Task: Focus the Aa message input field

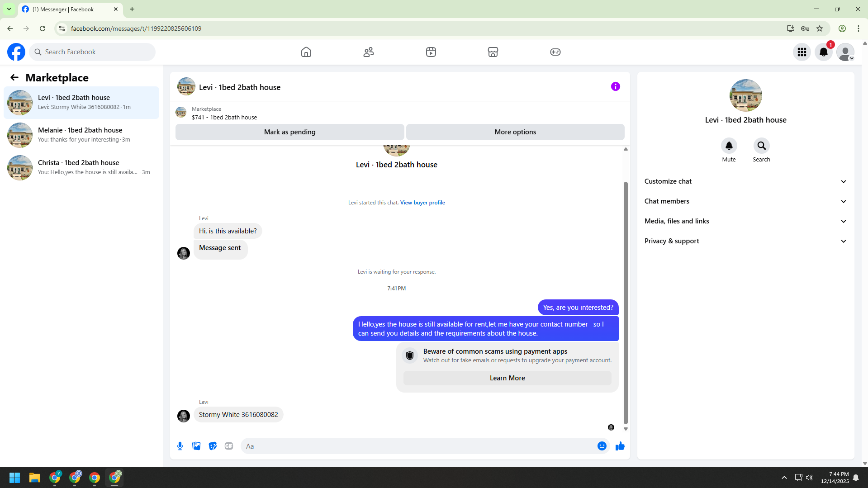Action: click(x=418, y=446)
